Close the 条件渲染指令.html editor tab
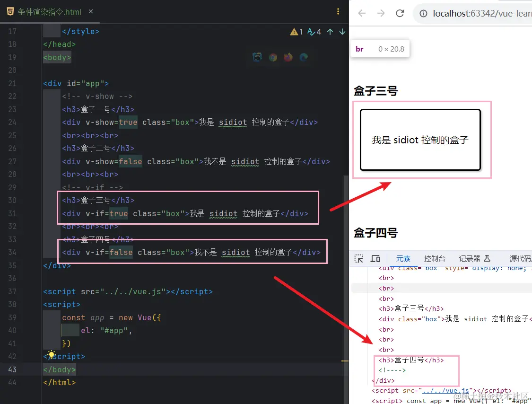This screenshot has width=532, height=404. pyautogui.click(x=91, y=11)
